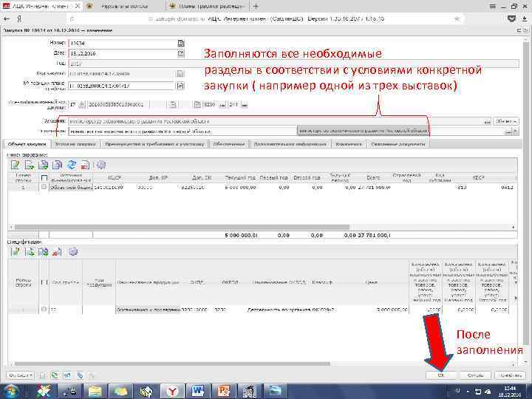Switch to the Условия закупки tab
The image size is (532, 399).
[x=75, y=144]
